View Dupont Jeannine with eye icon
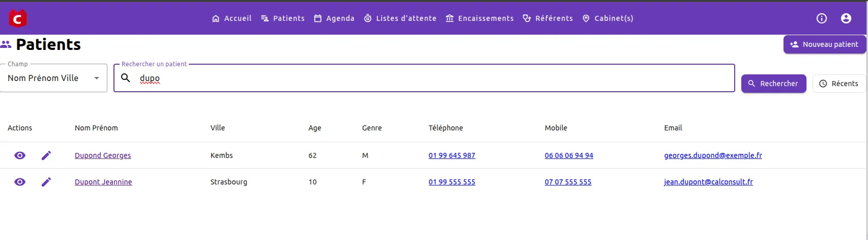Screen dimensions: 868x240 tap(20, 182)
